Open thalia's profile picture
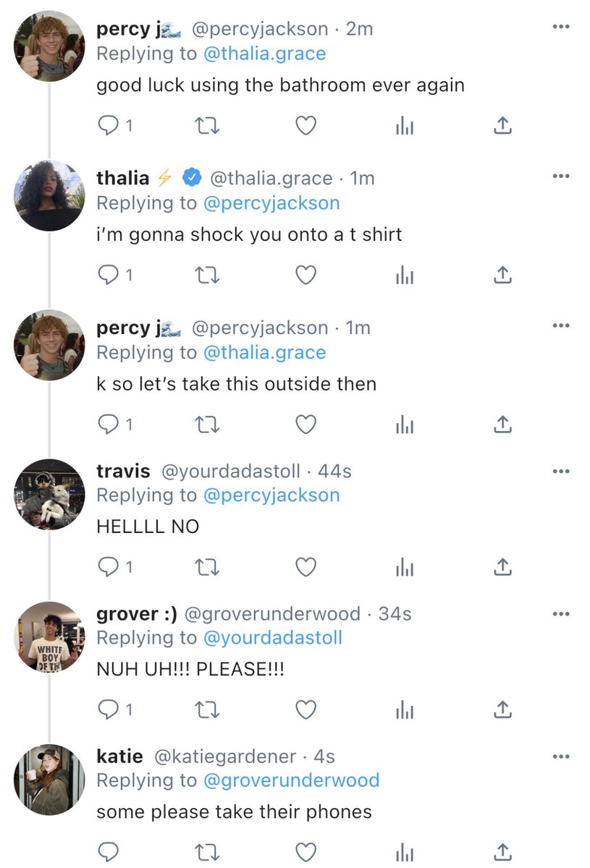The height and width of the screenshot is (868, 590). click(x=49, y=195)
